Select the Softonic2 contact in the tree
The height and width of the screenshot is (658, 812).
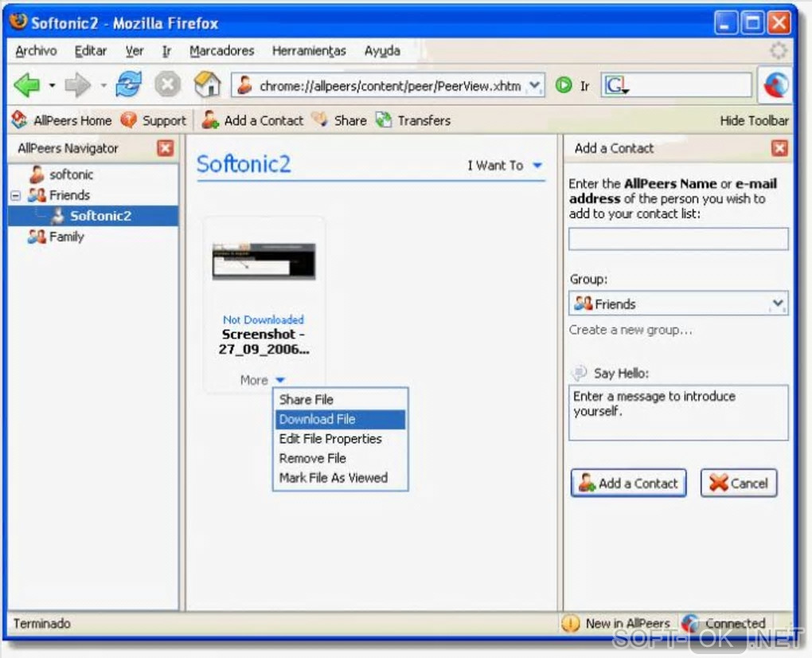tap(93, 216)
